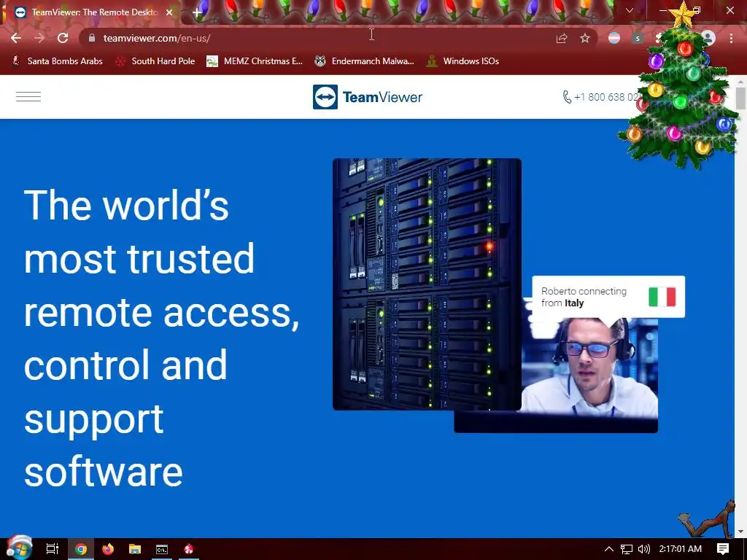Bookmark this page with the star icon
Viewport: 747px width, 560px height.
[585, 38]
